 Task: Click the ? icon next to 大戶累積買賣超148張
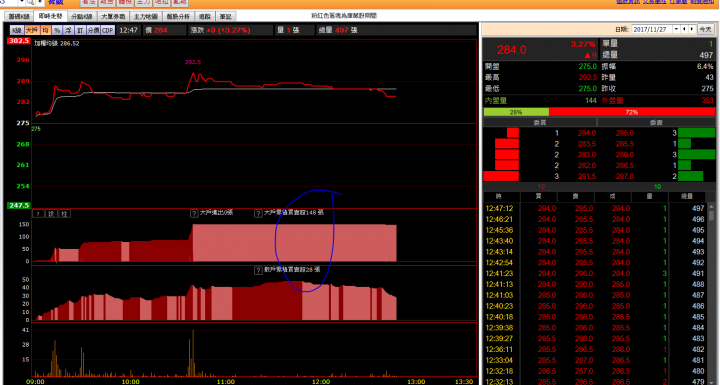pyautogui.click(x=259, y=214)
